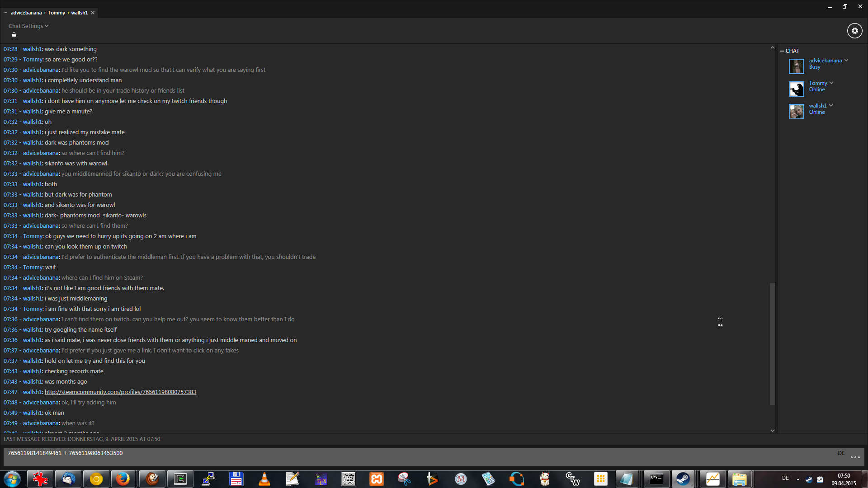Select the advicebanana + Tommy + wallsh1 tab
Viewport: 868px width, 488px height.
click(x=49, y=13)
